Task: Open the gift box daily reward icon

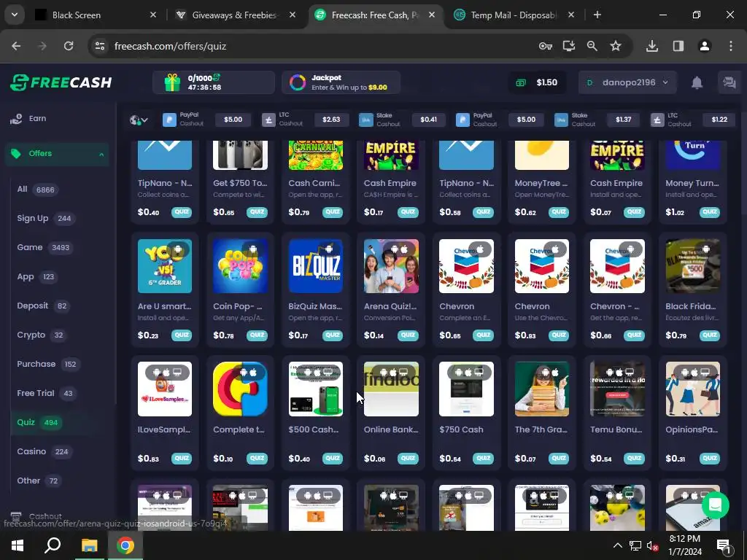Action: coord(172,82)
